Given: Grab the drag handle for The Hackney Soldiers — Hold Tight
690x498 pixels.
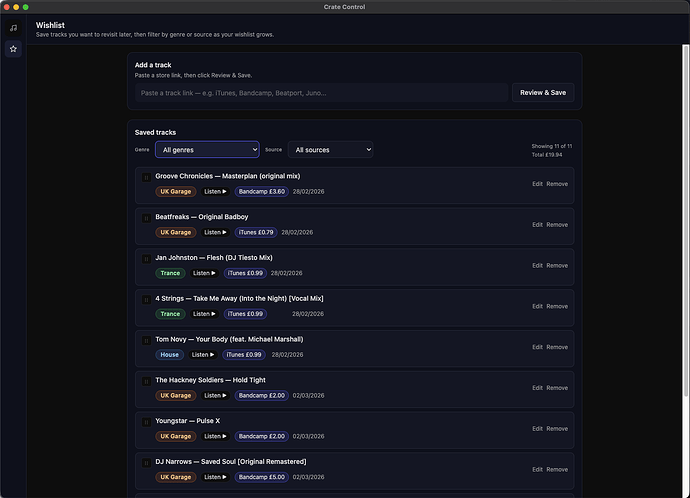Looking at the screenshot, I should tap(146, 382).
